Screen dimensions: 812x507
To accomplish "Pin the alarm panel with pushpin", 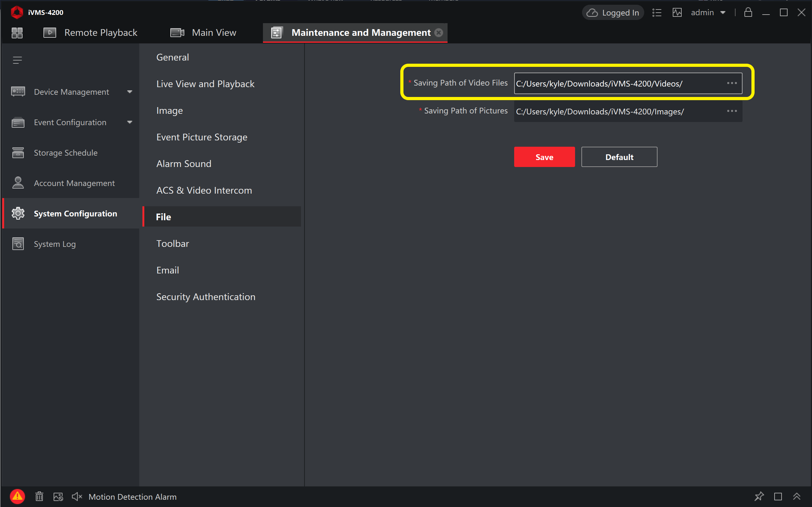I will pyautogui.click(x=759, y=497).
